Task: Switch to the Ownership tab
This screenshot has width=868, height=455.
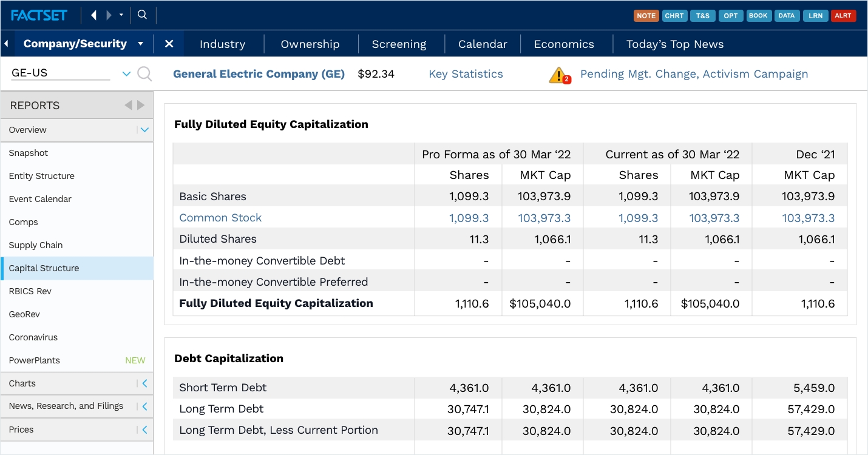Action: tap(310, 44)
